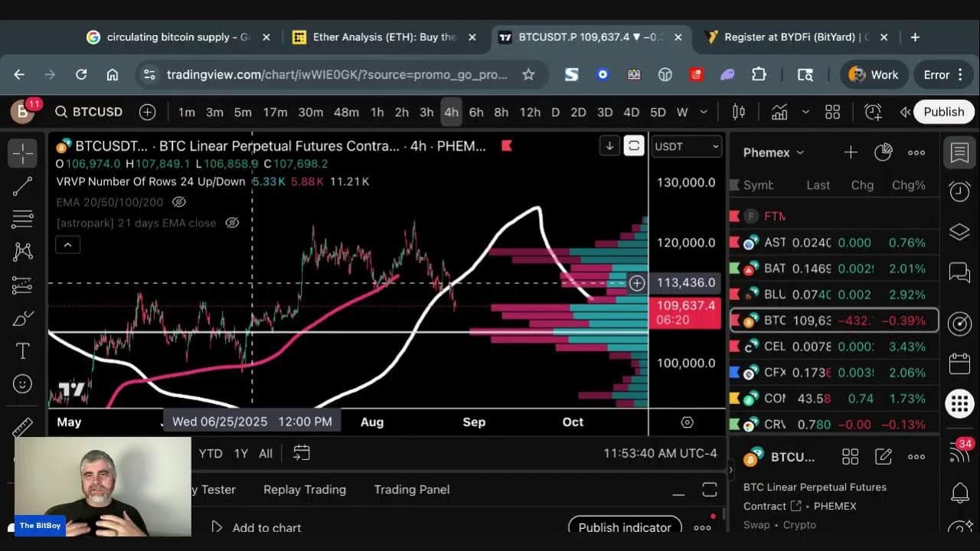Open the apps grid in right sidebar
Image resolution: width=980 pixels, height=551 pixels.
[x=960, y=403]
